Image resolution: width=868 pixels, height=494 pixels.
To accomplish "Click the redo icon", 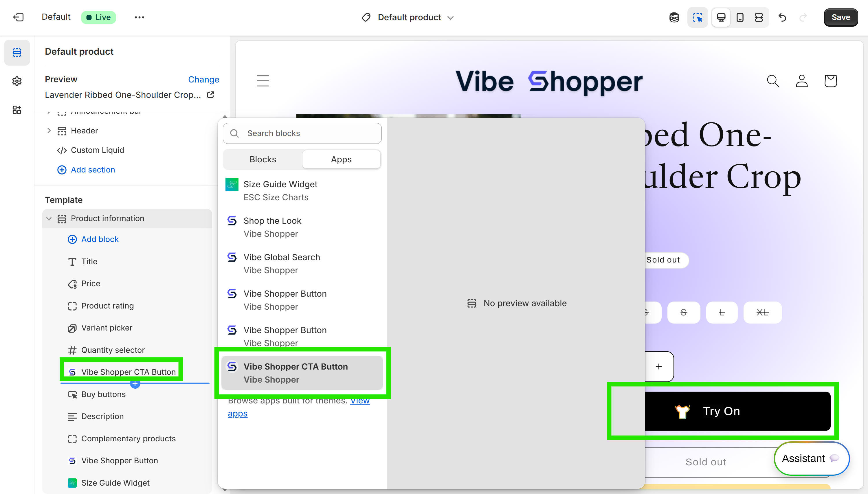I will (803, 17).
